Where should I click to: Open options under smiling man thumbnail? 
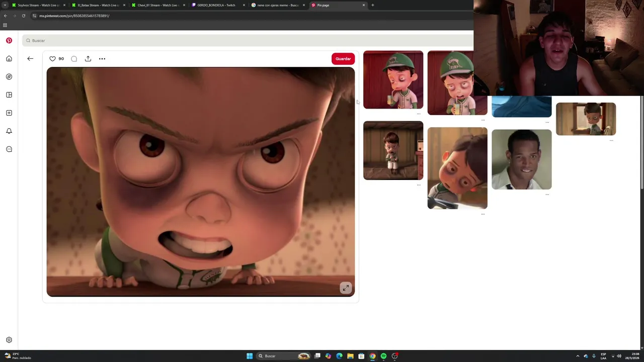[547, 195]
